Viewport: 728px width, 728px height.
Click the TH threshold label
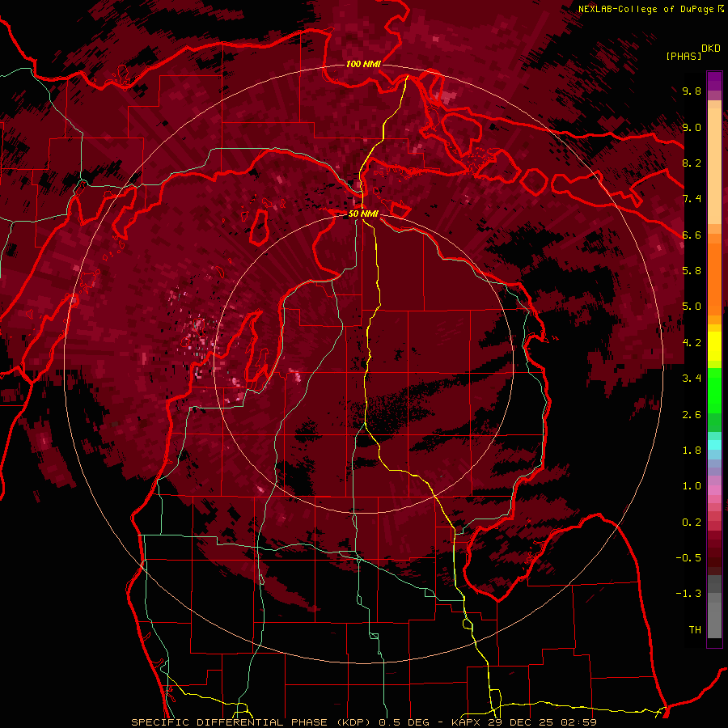695,630
